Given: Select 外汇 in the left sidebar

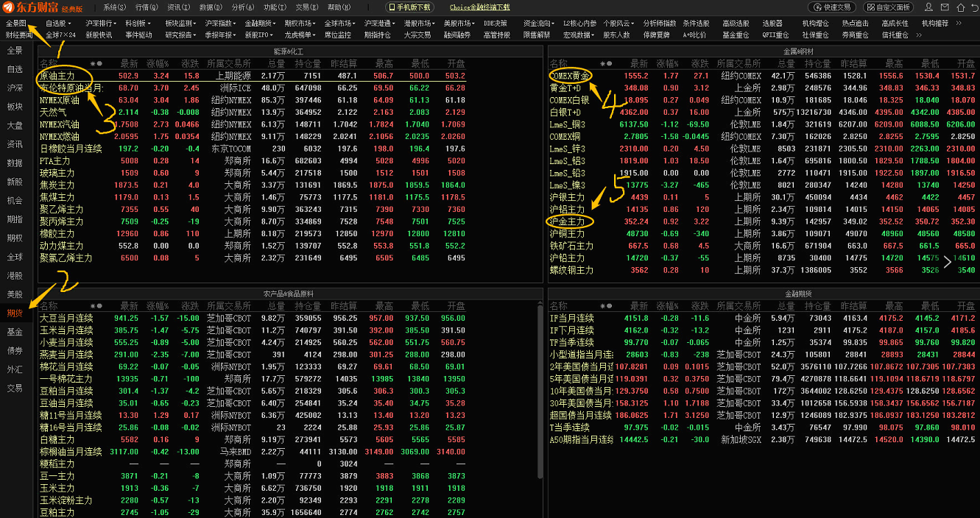Looking at the screenshot, I should tap(15, 369).
